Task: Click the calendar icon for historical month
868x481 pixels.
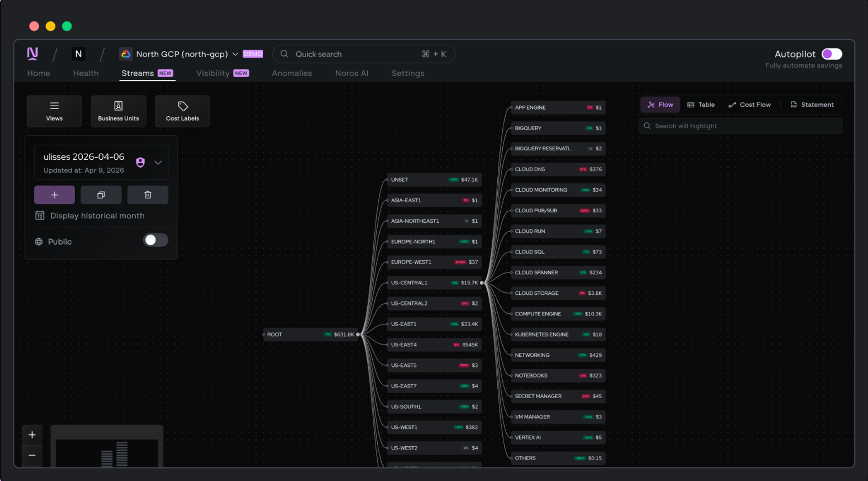Action: coord(40,215)
